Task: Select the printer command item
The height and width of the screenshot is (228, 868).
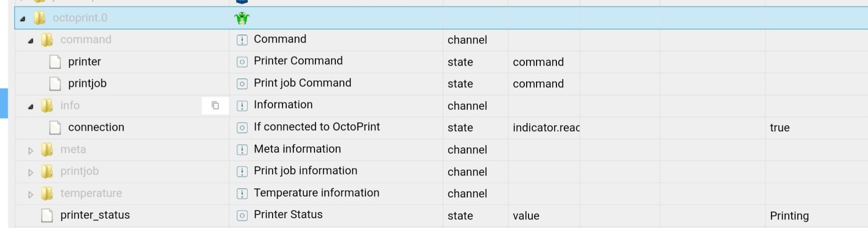Action: coord(84,62)
